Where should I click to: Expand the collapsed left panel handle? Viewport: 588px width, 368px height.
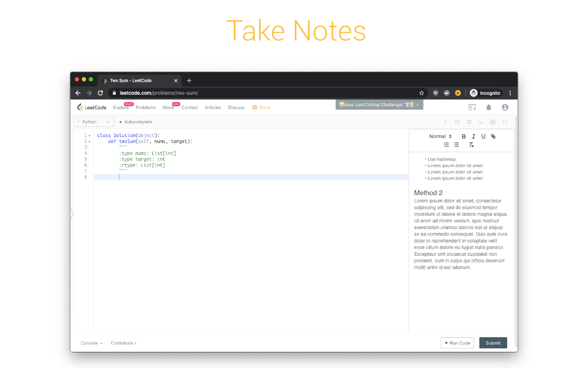[x=72, y=214]
